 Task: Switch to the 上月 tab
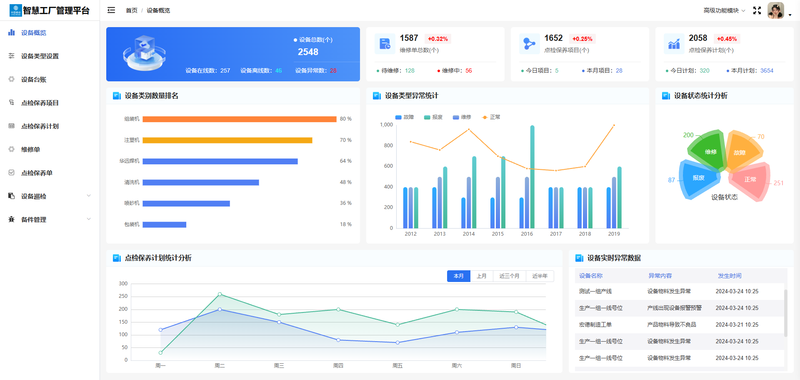482,276
